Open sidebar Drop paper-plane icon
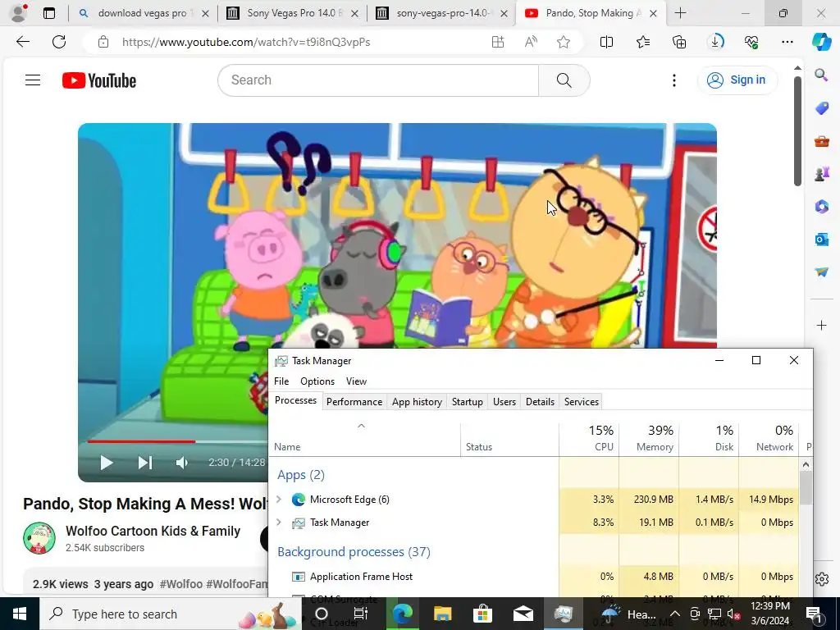Viewport: 840px width, 630px height. coord(822,272)
